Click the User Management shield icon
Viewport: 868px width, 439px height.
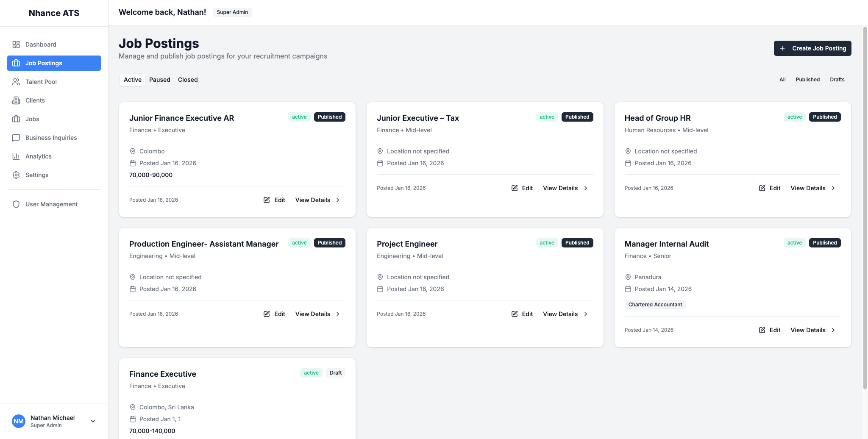click(x=16, y=204)
